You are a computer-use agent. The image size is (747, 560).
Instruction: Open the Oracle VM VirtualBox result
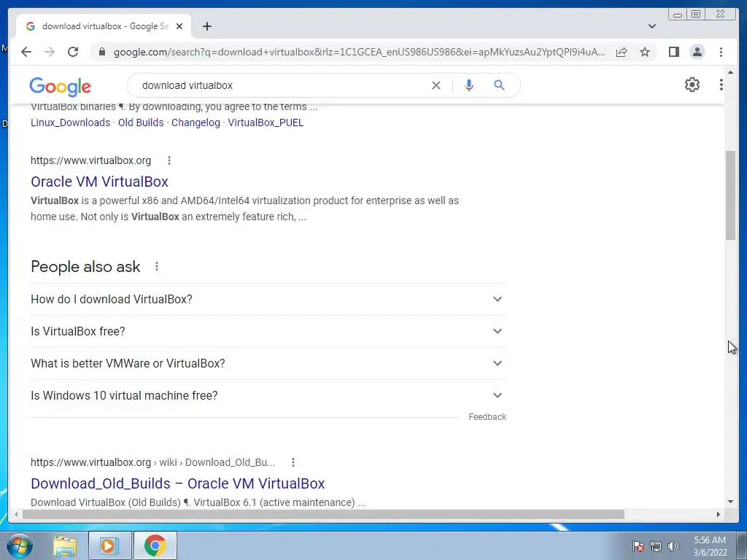coord(99,182)
